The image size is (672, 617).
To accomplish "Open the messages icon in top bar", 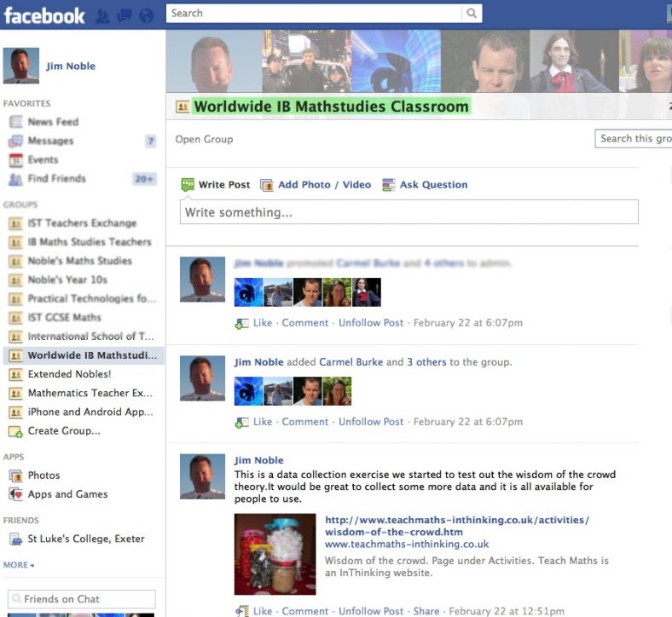I will pos(125,16).
